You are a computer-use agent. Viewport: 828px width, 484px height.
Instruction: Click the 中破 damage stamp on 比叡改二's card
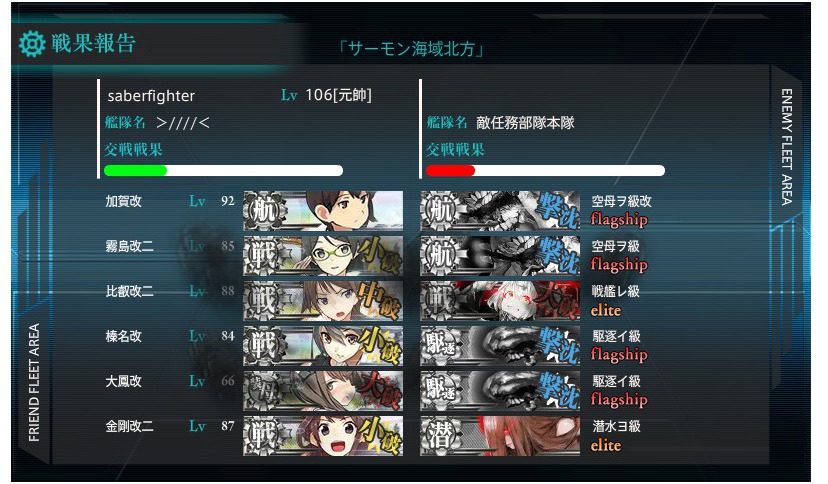pos(380,300)
